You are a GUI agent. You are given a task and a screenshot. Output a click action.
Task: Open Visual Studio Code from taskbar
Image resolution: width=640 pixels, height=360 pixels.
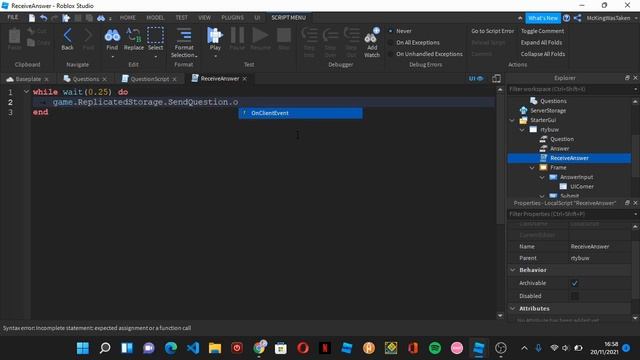point(193,348)
